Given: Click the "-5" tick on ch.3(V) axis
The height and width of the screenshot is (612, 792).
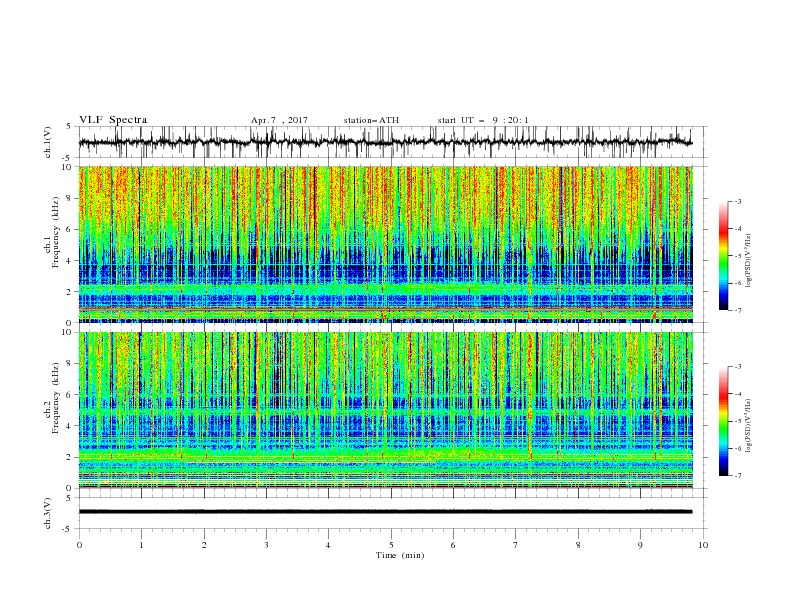Looking at the screenshot, I should (x=68, y=529).
